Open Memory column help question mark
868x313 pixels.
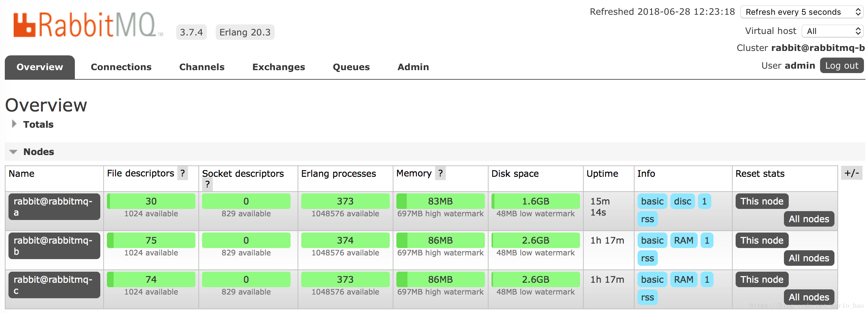tap(440, 173)
